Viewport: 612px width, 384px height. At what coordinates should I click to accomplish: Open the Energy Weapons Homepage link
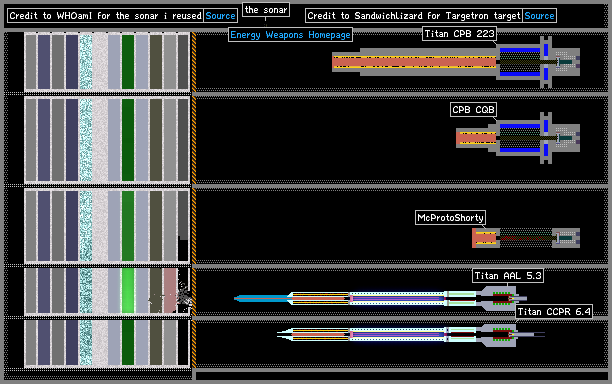[290, 35]
